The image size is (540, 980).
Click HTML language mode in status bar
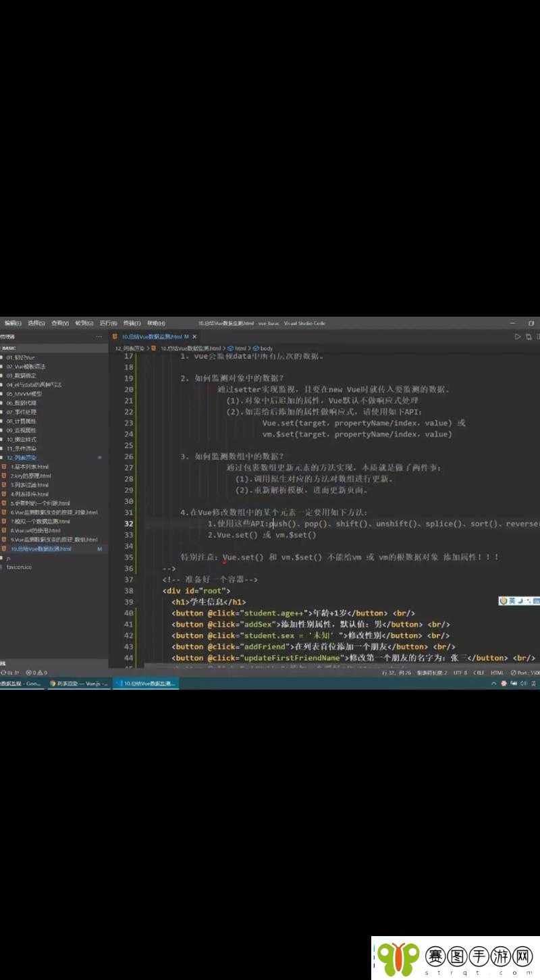pyautogui.click(x=497, y=673)
